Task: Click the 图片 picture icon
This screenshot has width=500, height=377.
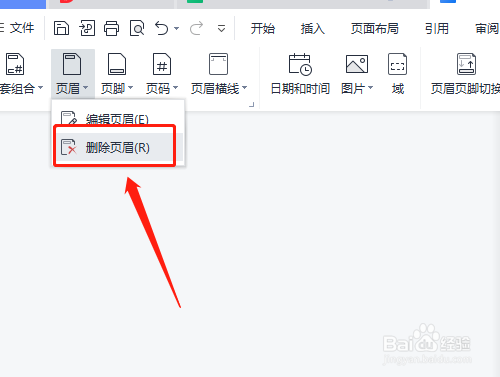Action: [x=357, y=64]
